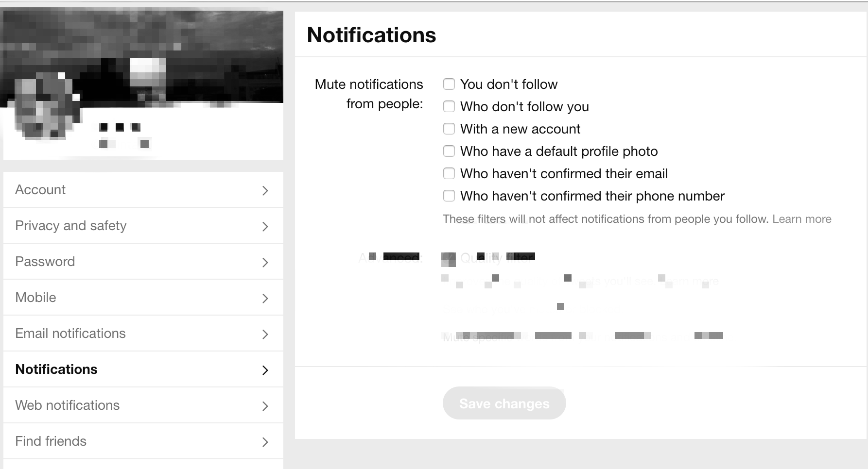Click the chevron in the Web notifications row
The width and height of the screenshot is (868, 469).
click(x=265, y=406)
